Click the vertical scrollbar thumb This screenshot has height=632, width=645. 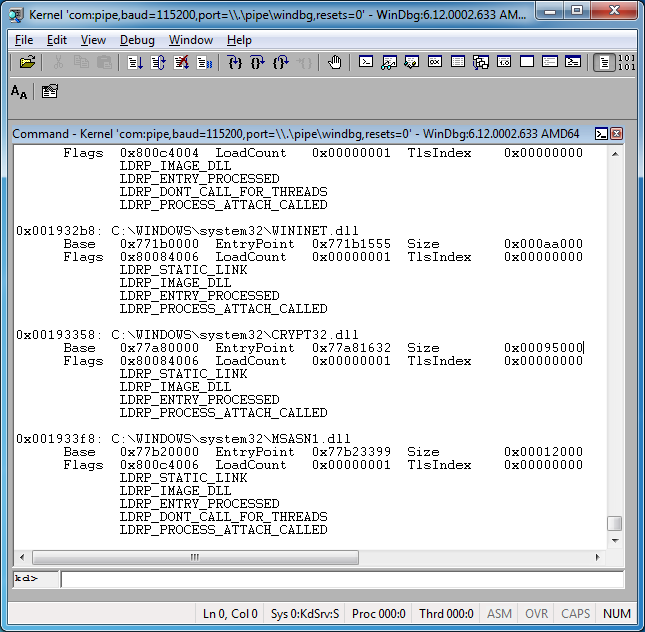coord(615,524)
